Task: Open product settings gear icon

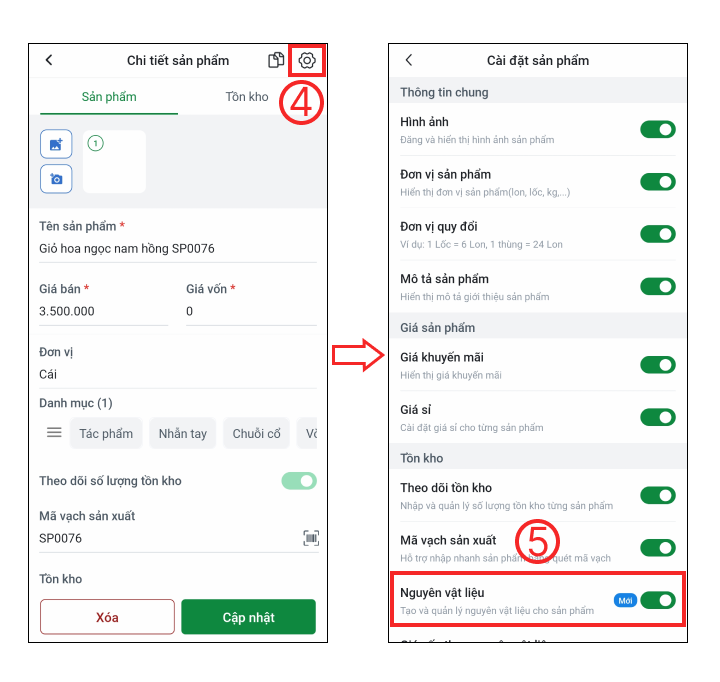Action: coord(307,60)
